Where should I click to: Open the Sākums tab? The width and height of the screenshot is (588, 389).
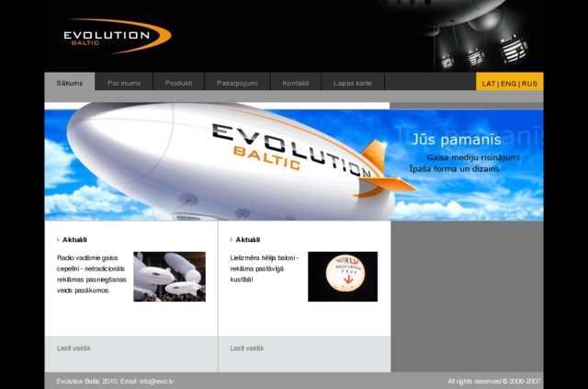tap(70, 83)
